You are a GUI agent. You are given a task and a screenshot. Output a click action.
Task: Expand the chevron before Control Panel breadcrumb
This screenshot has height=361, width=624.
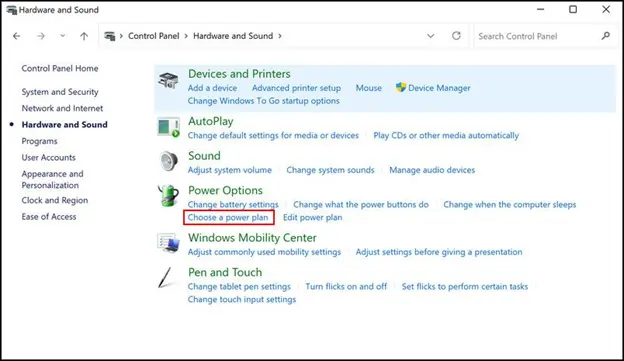tap(121, 36)
